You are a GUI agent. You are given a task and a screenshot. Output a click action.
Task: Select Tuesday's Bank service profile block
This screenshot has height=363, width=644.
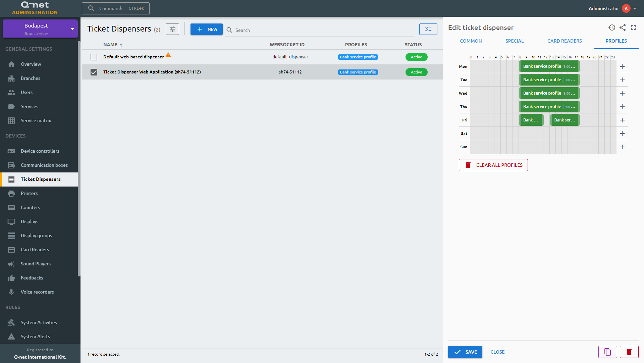pyautogui.click(x=549, y=80)
